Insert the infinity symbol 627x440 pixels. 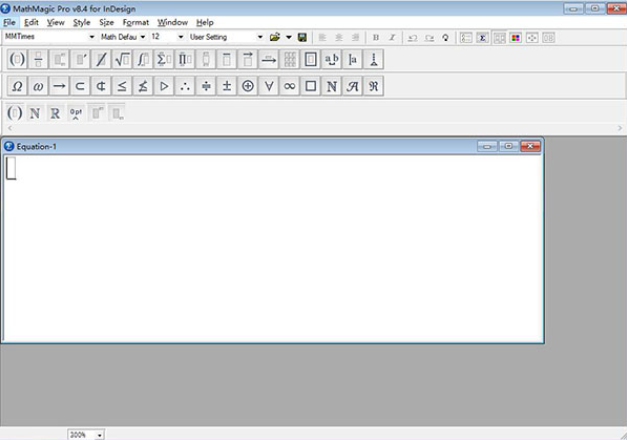click(290, 86)
